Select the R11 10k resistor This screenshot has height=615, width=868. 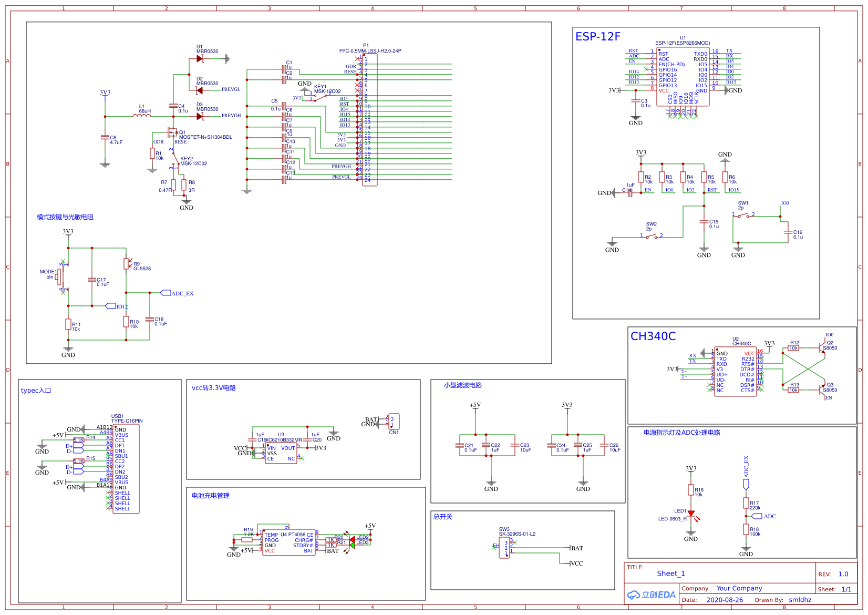[68, 324]
